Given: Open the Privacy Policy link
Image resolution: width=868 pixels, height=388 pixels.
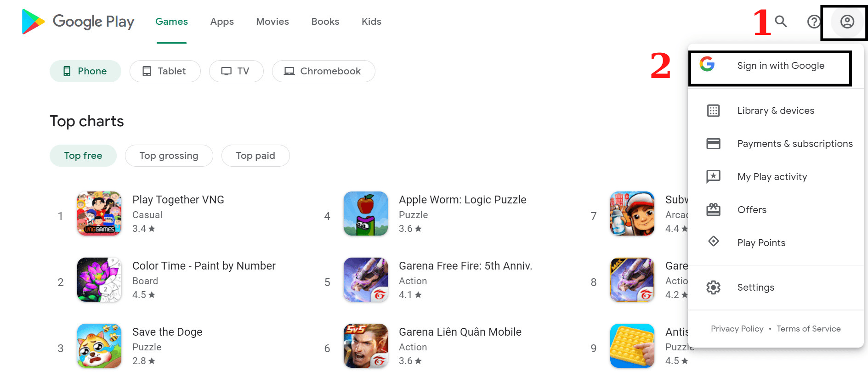Looking at the screenshot, I should coord(737,328).
